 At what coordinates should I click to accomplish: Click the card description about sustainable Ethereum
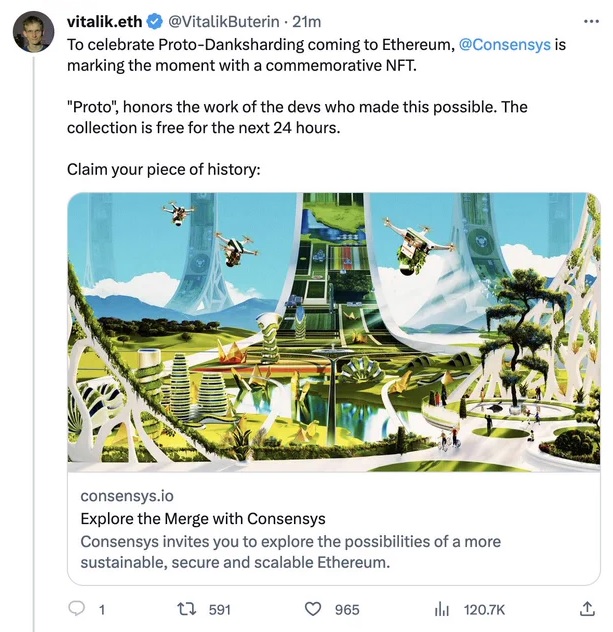click(x=290, y=552)
